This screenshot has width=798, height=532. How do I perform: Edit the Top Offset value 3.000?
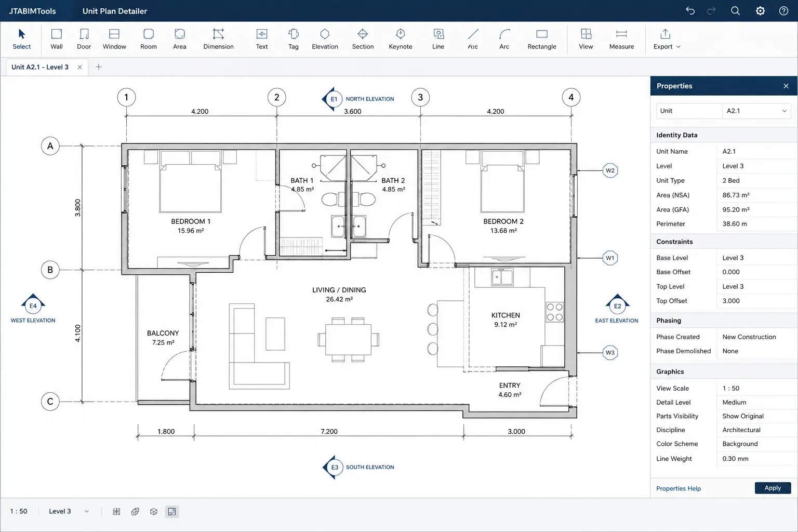point(755,301)
